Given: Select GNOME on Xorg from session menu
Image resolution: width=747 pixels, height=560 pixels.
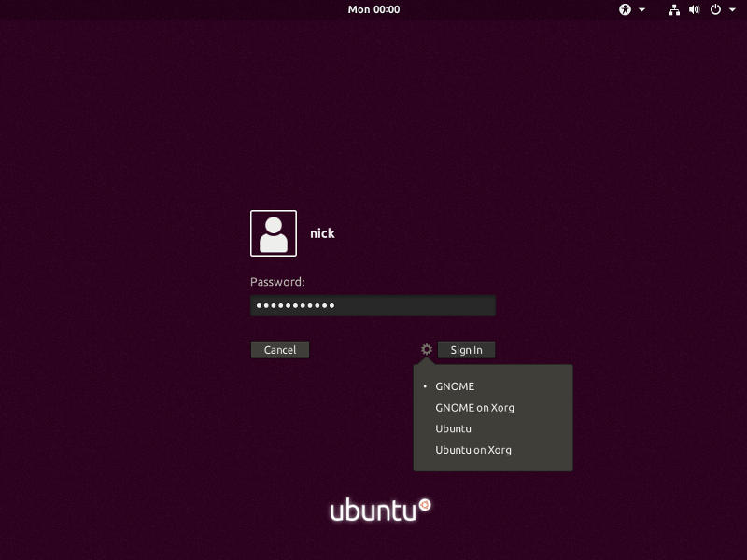Looking at the screenshot, I should [x=474, y=407].
